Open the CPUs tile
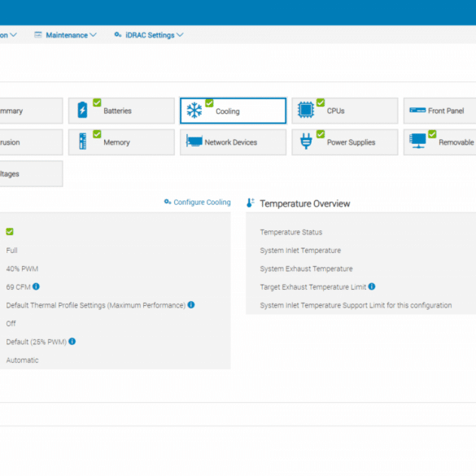 pyautogui.click(x=345, y=111)
